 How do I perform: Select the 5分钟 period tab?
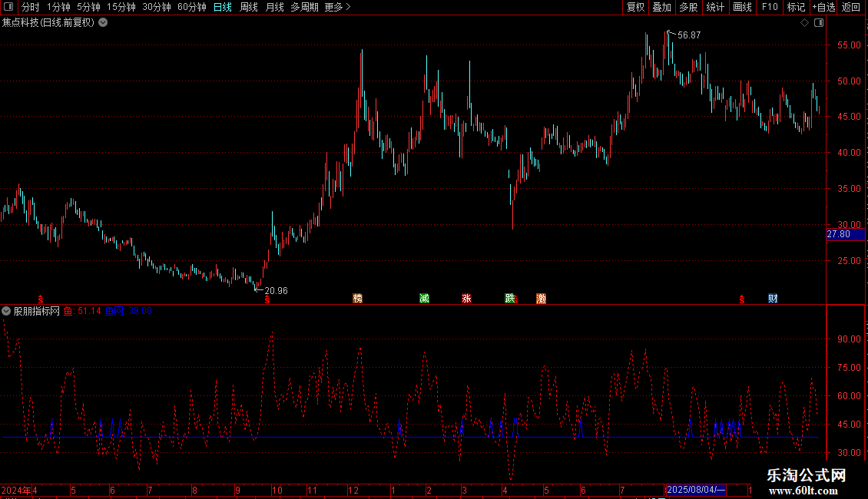coord(88,7)
